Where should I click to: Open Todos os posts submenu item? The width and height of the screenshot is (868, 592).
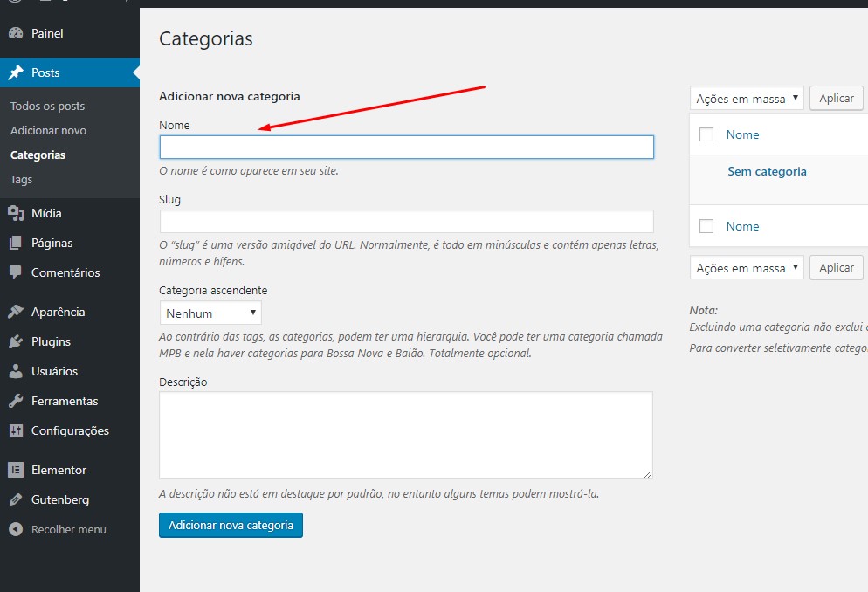(x=48, y=107)
